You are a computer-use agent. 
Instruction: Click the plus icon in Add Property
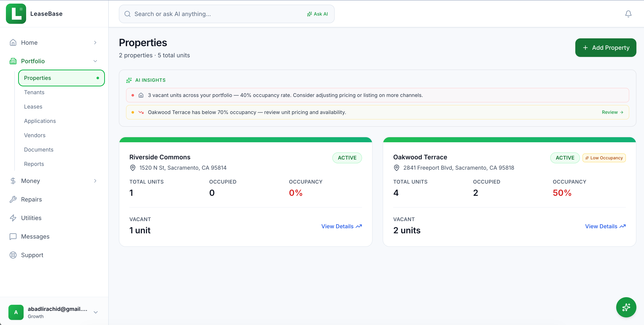pyautogui.click(x=585, y=47)
